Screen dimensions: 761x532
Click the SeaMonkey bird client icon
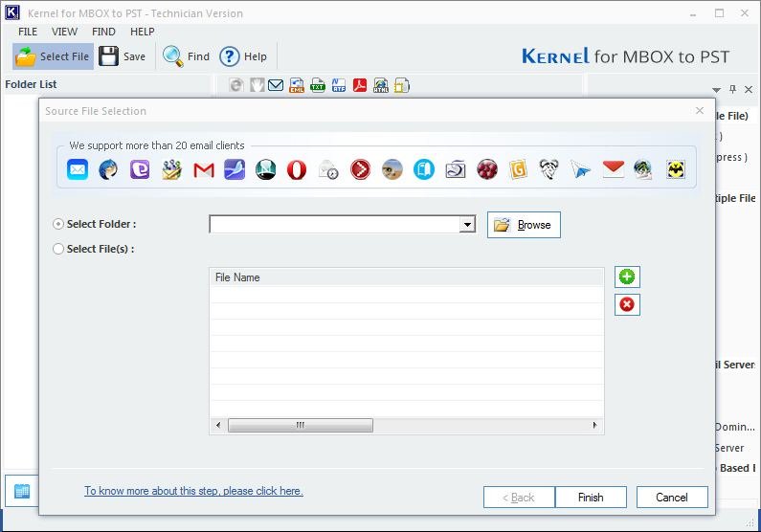tap(235, 169)
